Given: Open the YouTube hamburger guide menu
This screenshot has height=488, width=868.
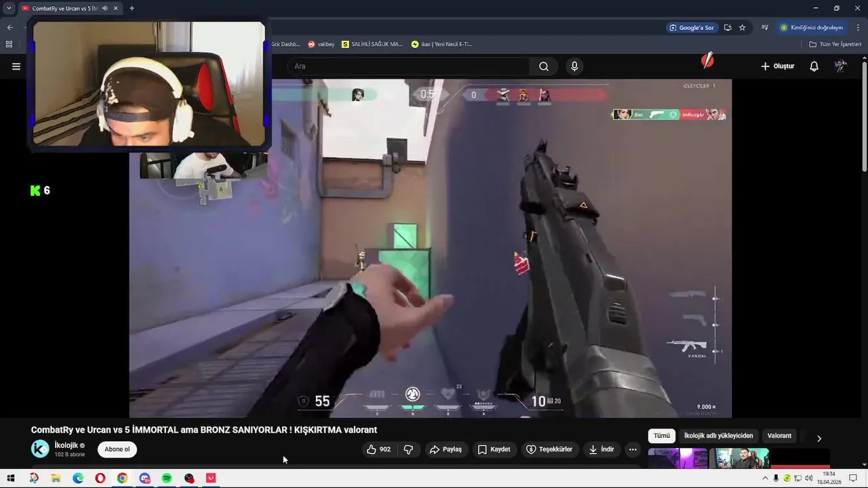Looking at the screenshot, I should click(16, 66).
